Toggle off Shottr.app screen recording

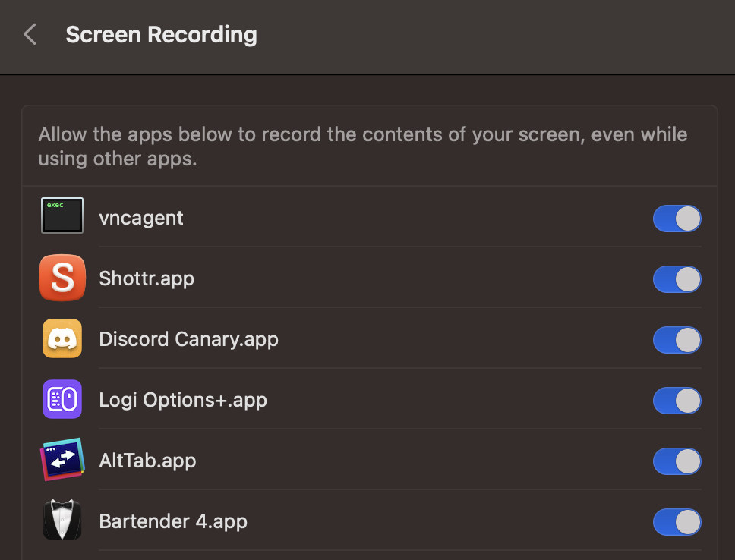[677, 279]
